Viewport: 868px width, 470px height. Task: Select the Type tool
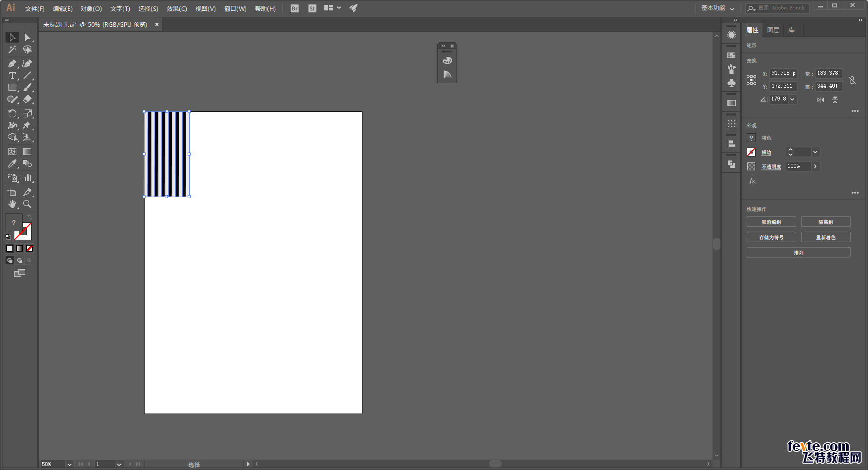(x=12, y=75)
